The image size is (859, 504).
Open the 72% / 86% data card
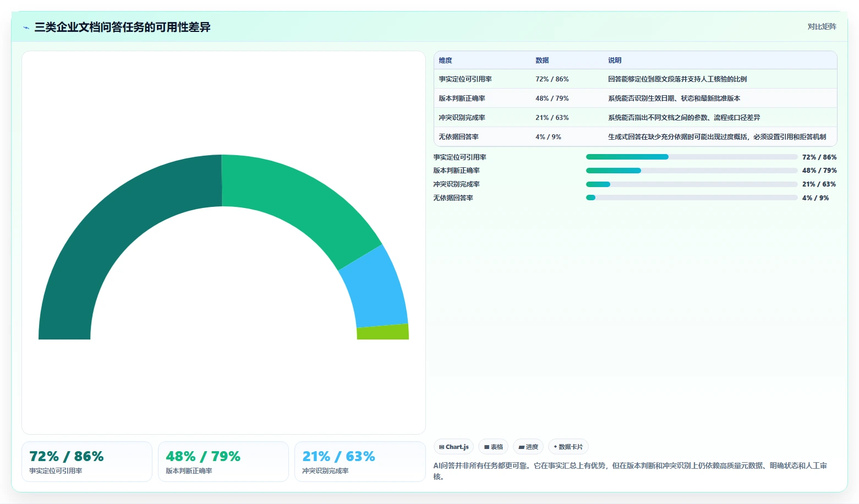coord(87,462)
